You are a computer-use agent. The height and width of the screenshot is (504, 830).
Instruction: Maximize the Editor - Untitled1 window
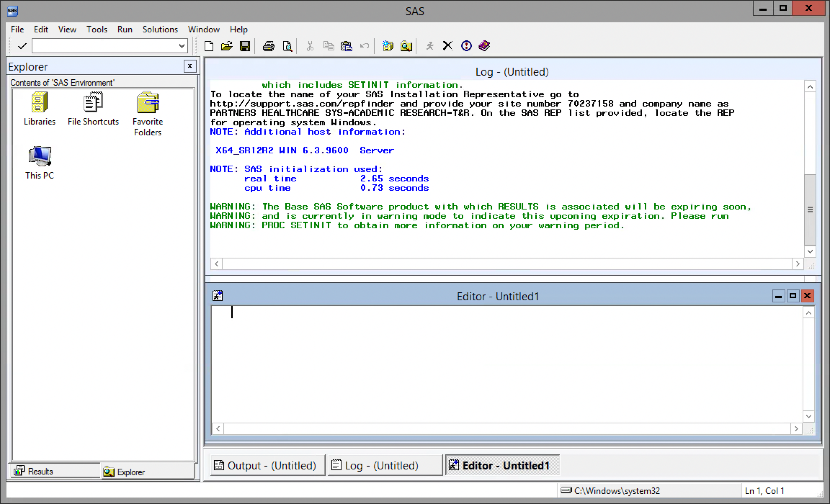coord(793,296)
